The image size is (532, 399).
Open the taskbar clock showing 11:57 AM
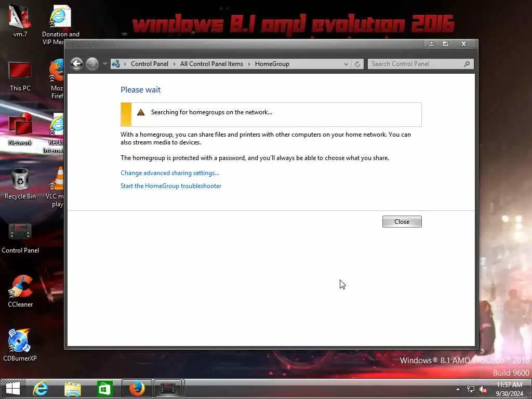[509, 389]
